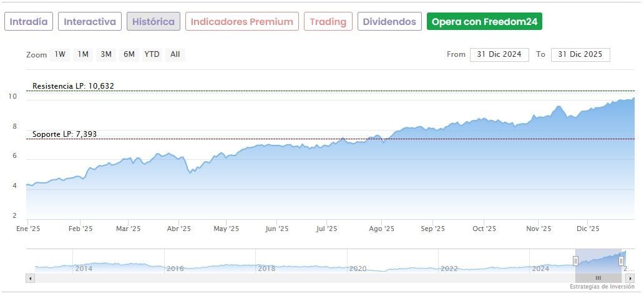Select the Histórica tab
The image size is (644, 296).
tap(154, 22)
